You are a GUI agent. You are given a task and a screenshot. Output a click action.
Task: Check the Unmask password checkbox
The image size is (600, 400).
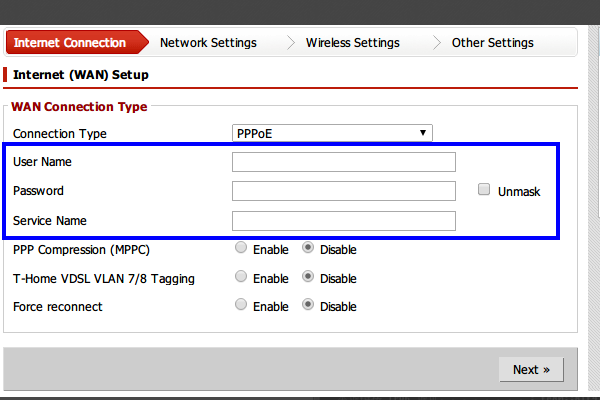[484, 190]
